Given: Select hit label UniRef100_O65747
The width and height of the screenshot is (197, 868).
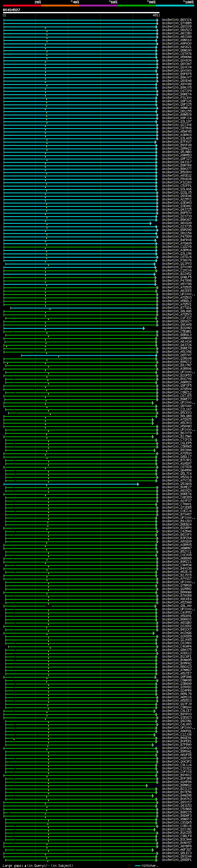Looking at the screenshot, I should pos(177,355).
